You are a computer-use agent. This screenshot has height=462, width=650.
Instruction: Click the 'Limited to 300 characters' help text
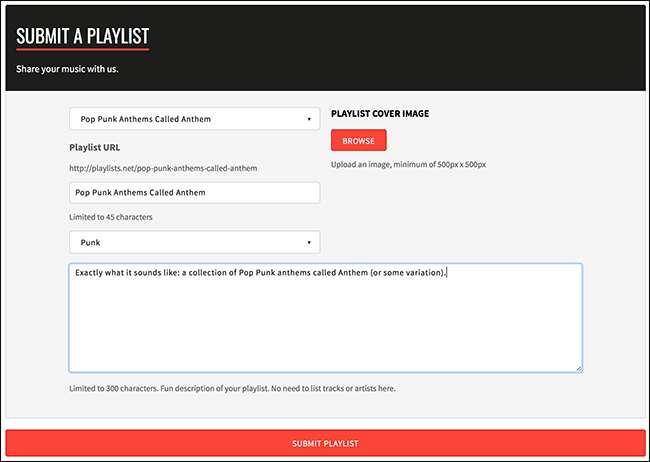[x=232, y=389]
